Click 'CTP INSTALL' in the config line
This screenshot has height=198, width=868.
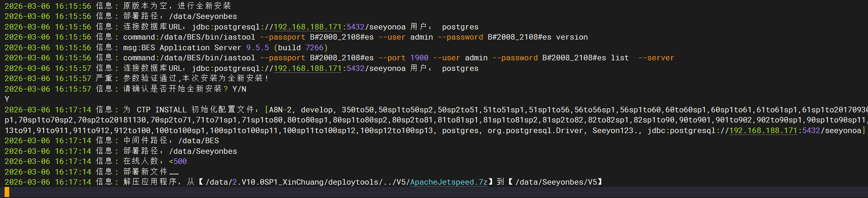(x=162, y=110)
